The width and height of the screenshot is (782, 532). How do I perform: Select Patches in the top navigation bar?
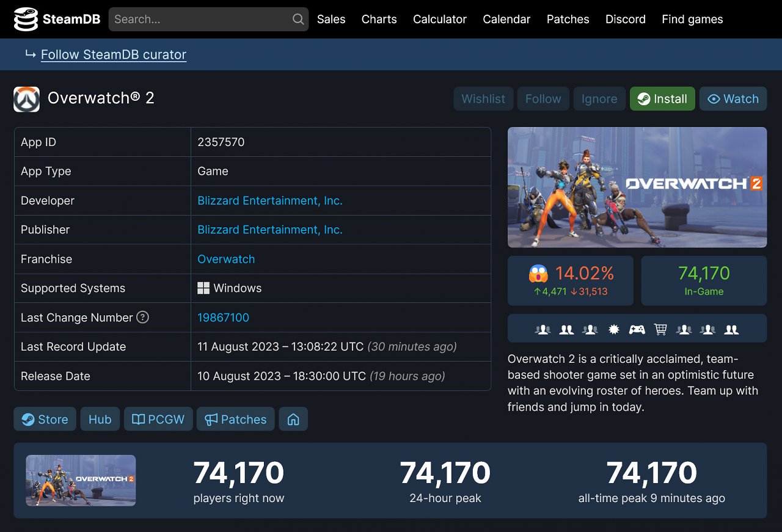click(568, 19)
